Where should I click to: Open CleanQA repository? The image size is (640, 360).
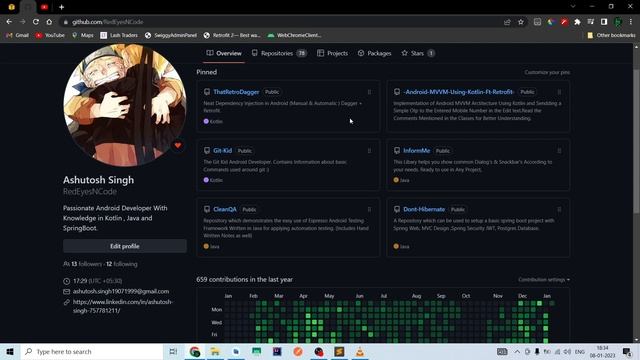[x=224, y=209]
